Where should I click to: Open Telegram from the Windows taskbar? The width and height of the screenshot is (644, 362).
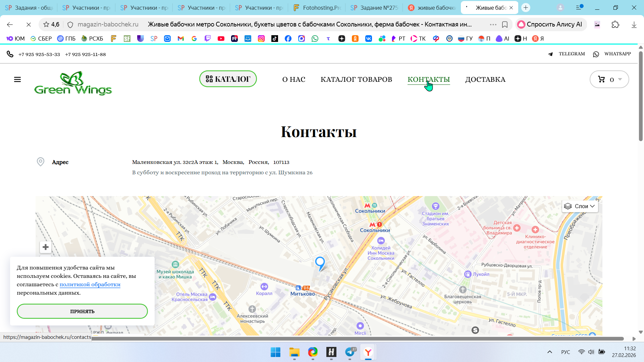pos(350,352)
